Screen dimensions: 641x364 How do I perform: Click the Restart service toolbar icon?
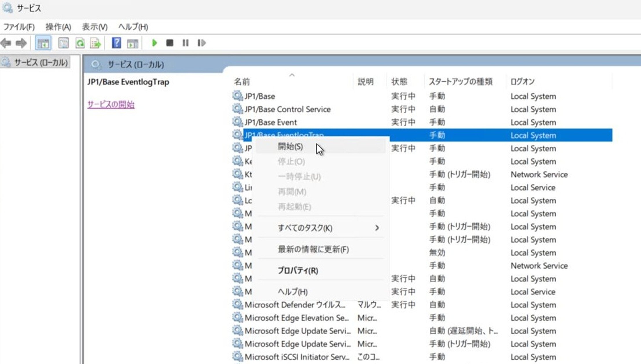coord(201,43)
